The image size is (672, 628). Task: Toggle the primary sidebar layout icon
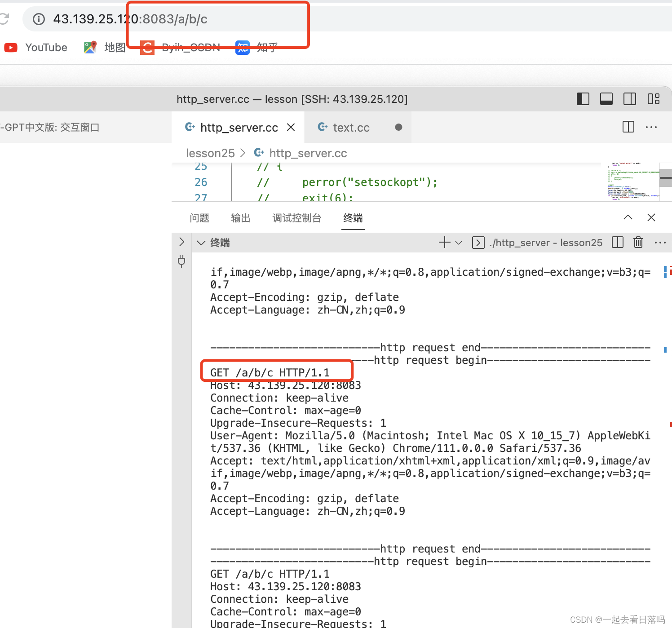583,99
